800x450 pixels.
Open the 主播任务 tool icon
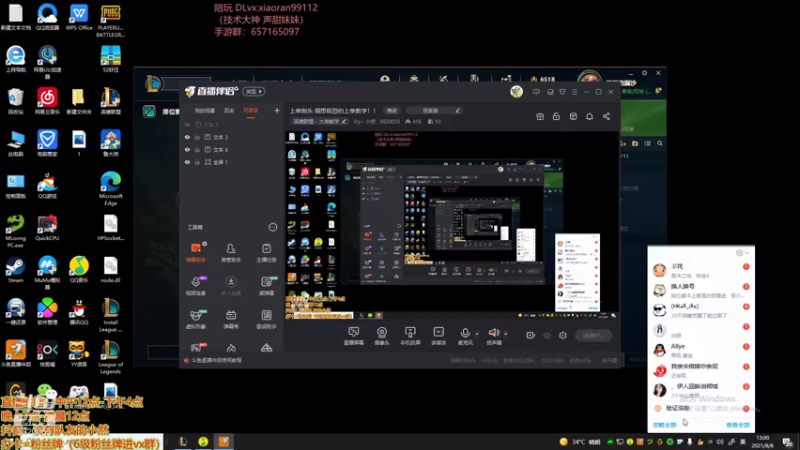tap(266, 252)
